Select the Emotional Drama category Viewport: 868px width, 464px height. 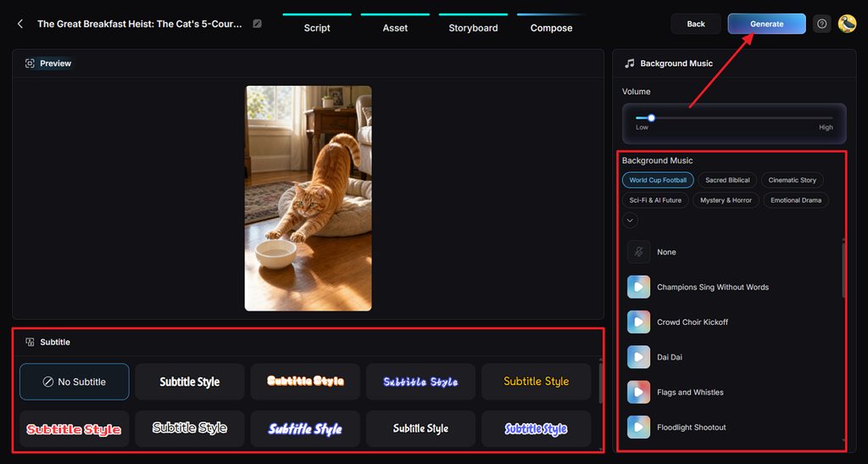tap(796, 200)
